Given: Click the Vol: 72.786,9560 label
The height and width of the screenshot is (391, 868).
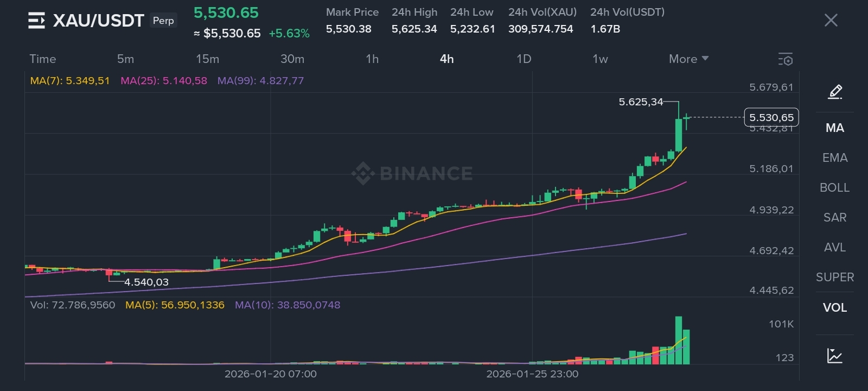Looking at the screenshot, I should tap(73, 305).
